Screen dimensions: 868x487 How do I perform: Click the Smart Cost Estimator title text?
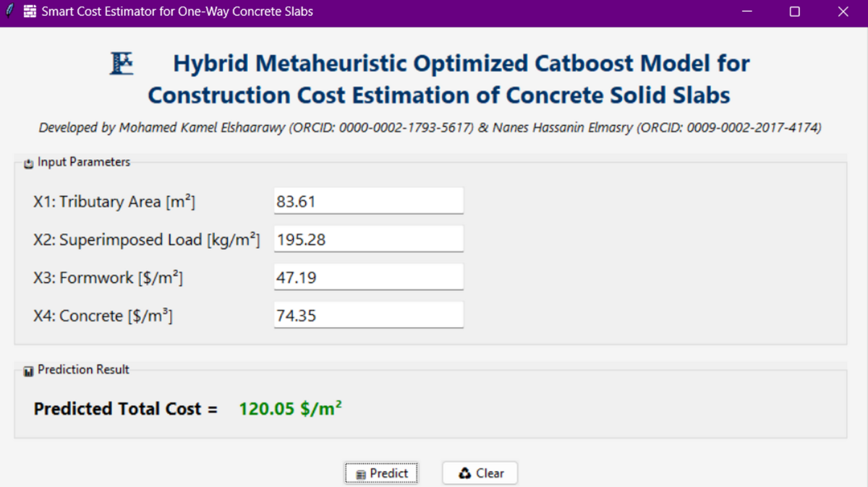(x=176, y=11)
